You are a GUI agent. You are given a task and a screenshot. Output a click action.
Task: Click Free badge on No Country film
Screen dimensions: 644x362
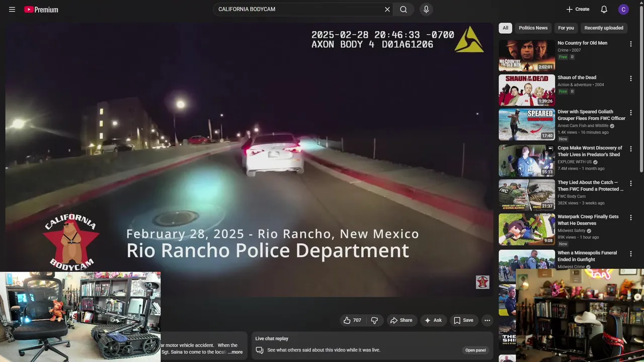[563, 57]
